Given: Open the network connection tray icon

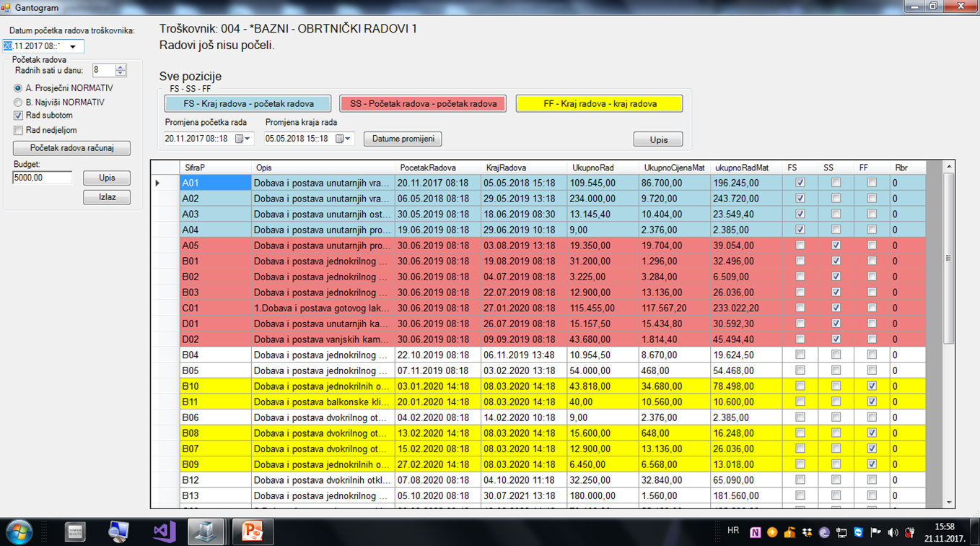Looking at the screenshot, I should click(x=841, y=533).
